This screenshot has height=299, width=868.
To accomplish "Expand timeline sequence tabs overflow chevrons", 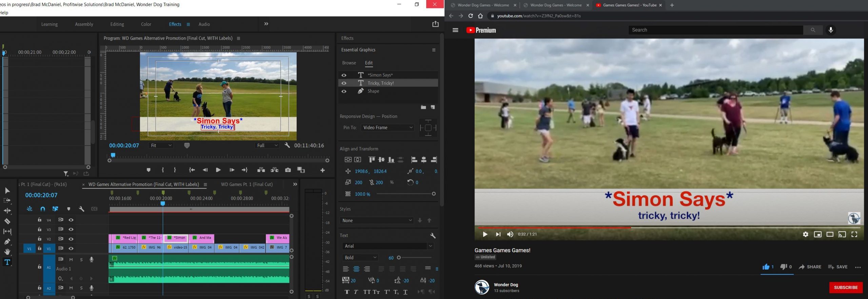I will 295,184.
